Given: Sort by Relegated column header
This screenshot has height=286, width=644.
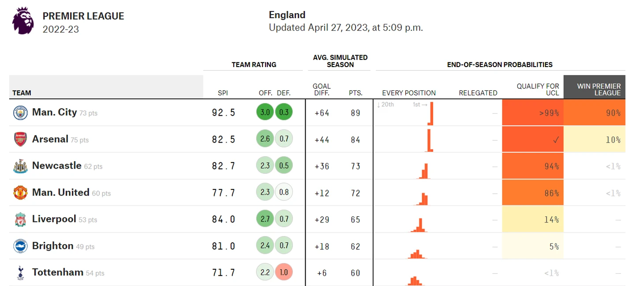Looking at the screenshot, I should [x=478, y=93].
